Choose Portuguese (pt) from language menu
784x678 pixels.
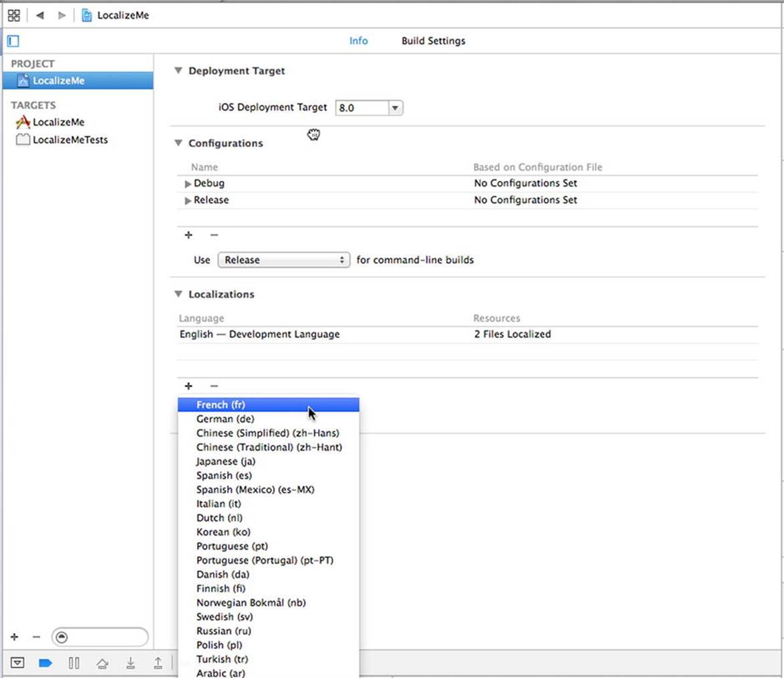[x=269, y=546]
